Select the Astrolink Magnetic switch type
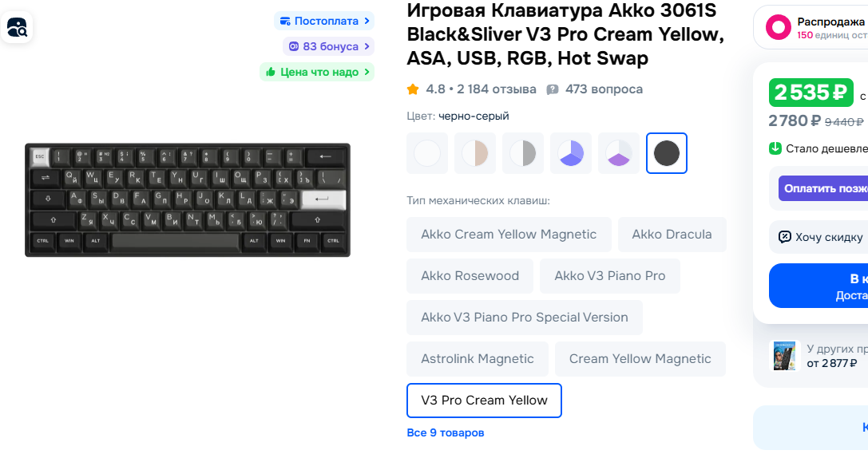868x454 pixels. [x=478, y=359]
